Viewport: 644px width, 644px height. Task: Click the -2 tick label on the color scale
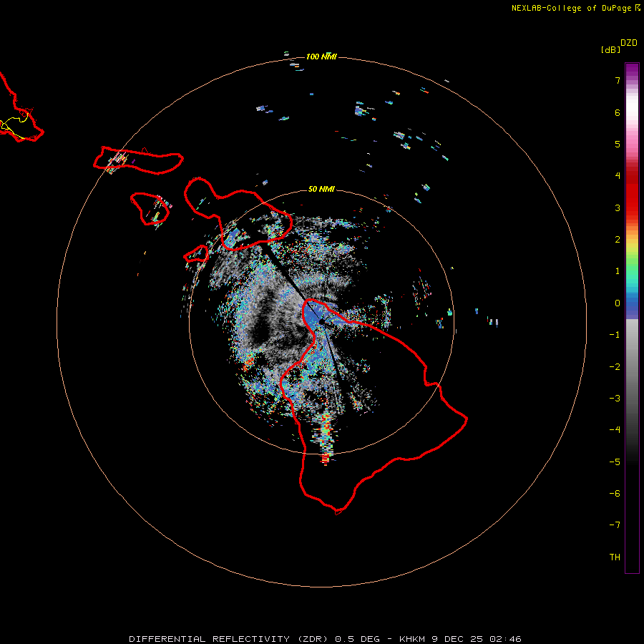[615, 367]
